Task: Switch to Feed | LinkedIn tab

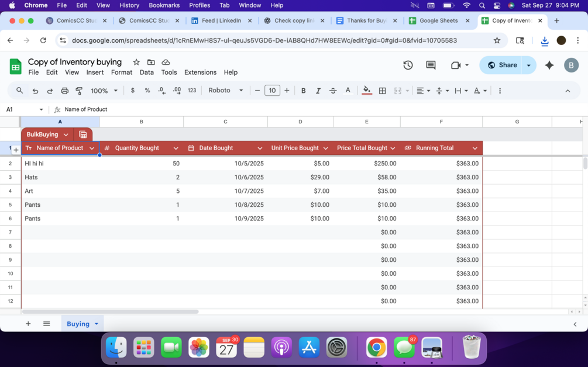Action: coord(221,20)
